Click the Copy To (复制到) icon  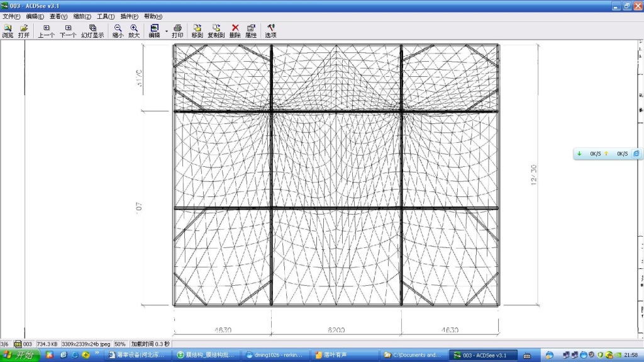(x=216, y=31)
